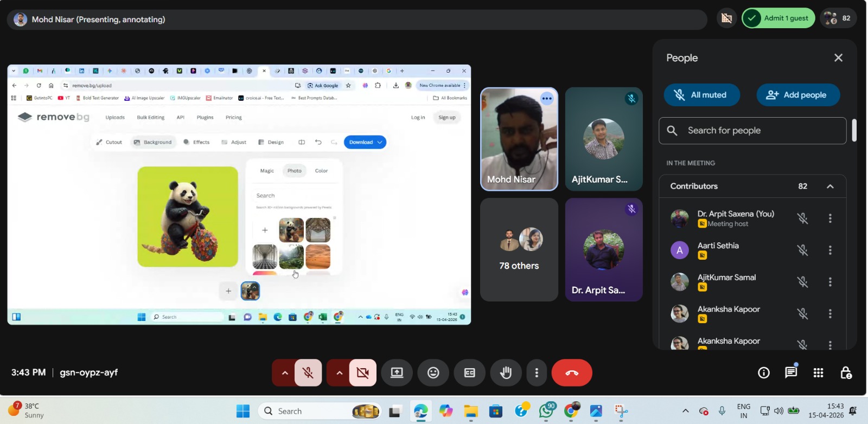
Task: Click the Search for people field
Action: tap(752, 131)
